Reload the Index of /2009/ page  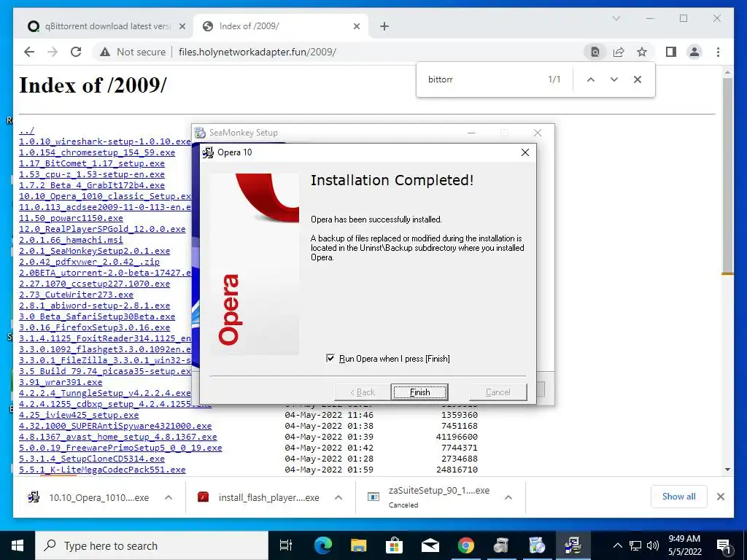[x=76, y=52]
